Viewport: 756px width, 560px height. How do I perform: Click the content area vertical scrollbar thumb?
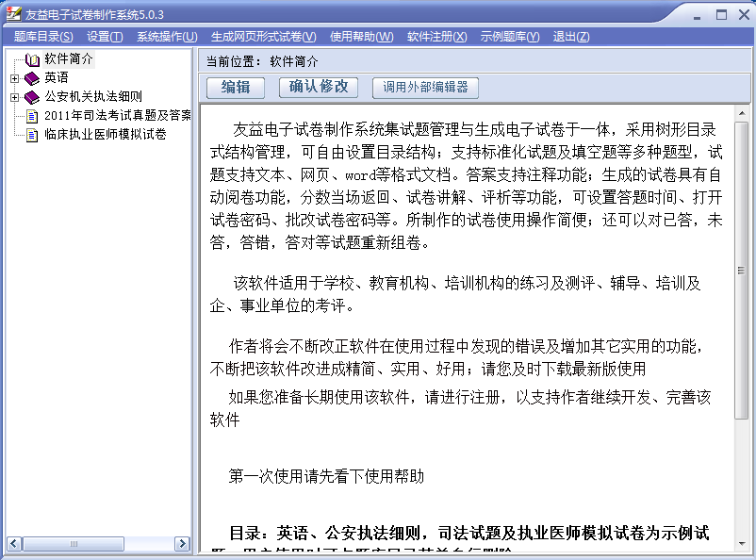tap(742, 273)
